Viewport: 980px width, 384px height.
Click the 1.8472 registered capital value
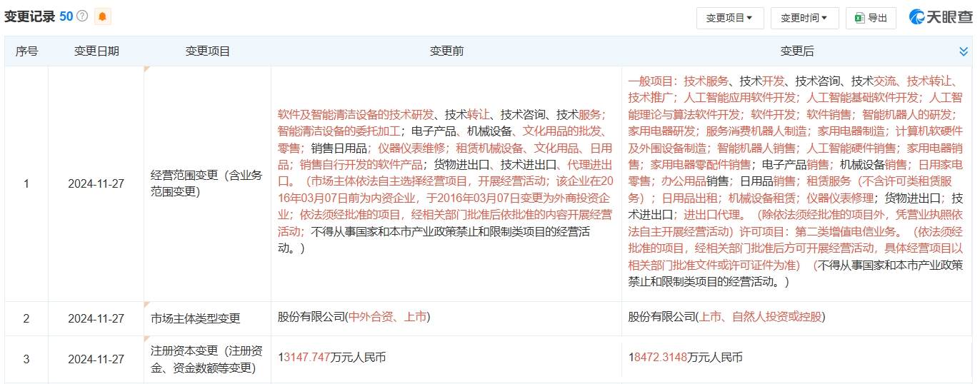[x=685, y=358]
